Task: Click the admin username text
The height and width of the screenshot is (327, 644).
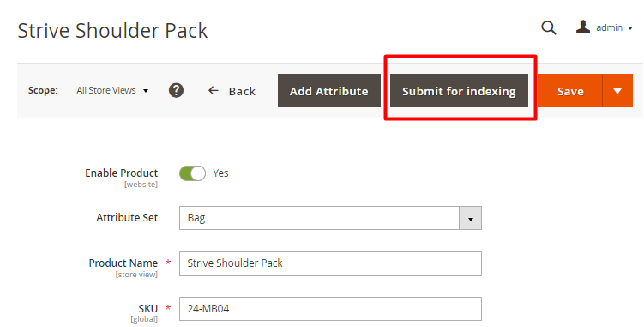Action: 609,28
